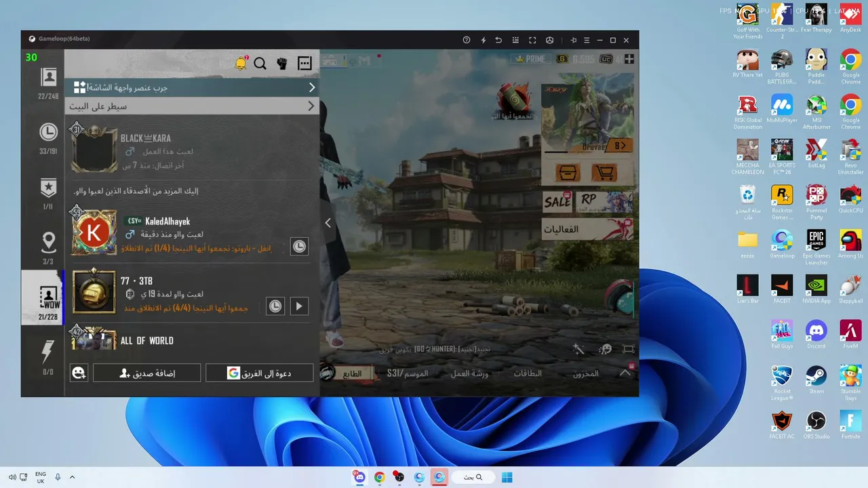
Task: Open the Gameloop keymapping grid icon
Action: pos(516,40)
